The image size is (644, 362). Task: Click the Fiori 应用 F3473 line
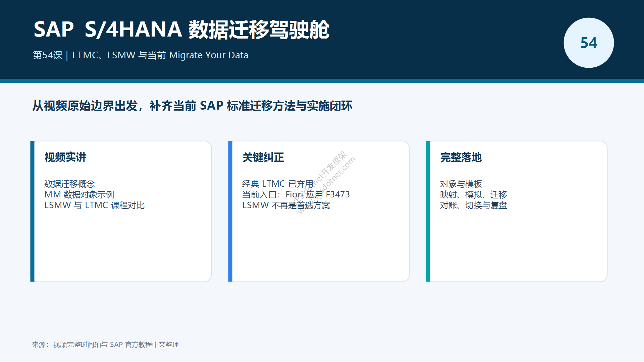pos(296,194)
